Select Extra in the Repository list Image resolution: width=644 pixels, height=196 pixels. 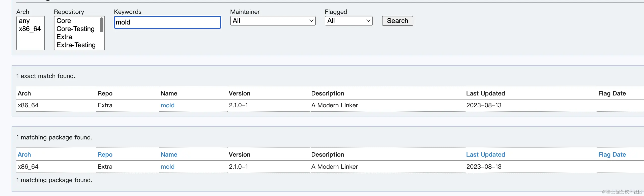pyautogui.click(x=64, y=37)
